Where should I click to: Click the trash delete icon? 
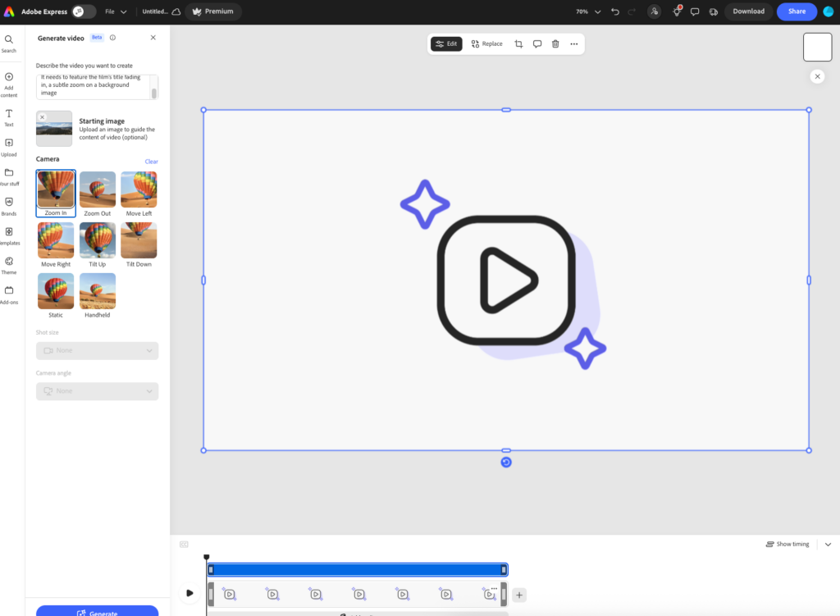pyautogui.click(x=555, y=43)
